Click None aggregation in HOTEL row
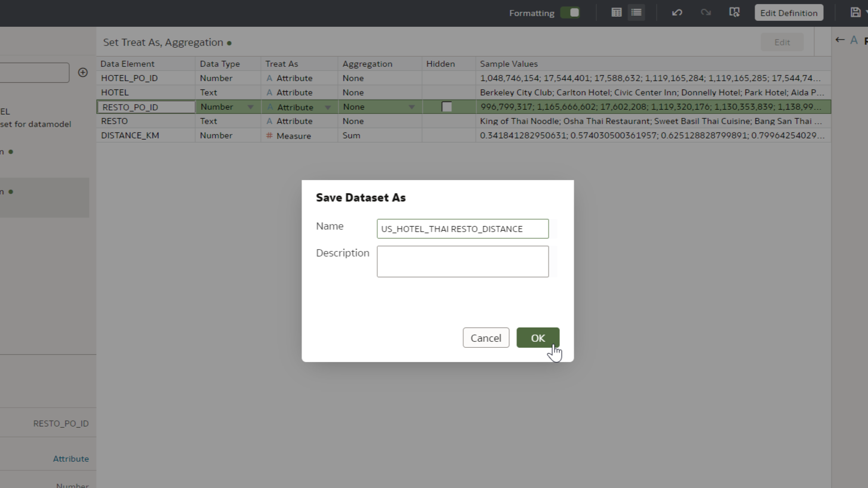 pyautogui.click(x=353, y=92)
